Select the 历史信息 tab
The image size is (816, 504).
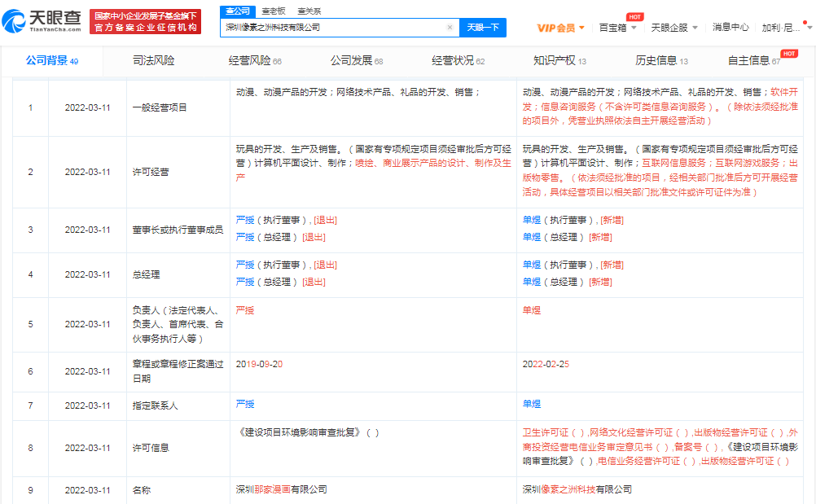pyautogui.click(x=661, y=61)
